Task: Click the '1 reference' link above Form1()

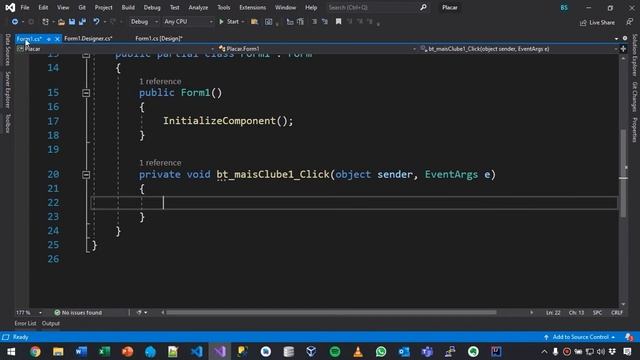Action: coord(160,81)
